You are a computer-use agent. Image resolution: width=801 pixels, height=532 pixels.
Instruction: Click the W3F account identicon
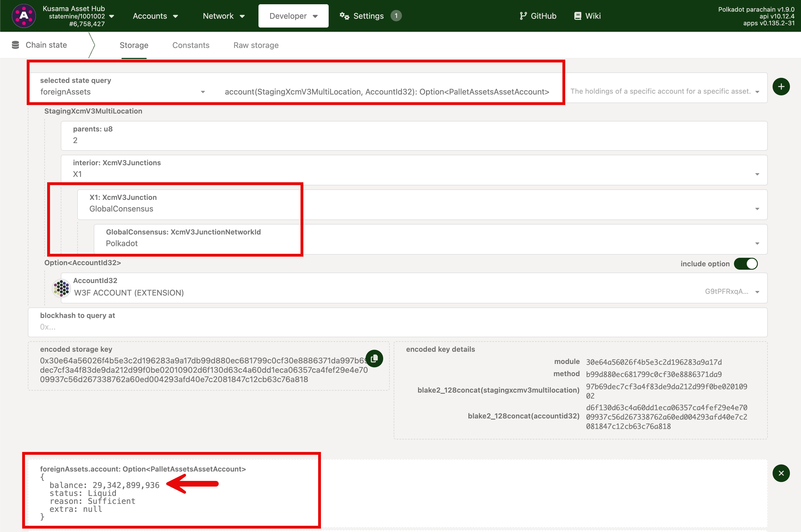pos(61,288)
